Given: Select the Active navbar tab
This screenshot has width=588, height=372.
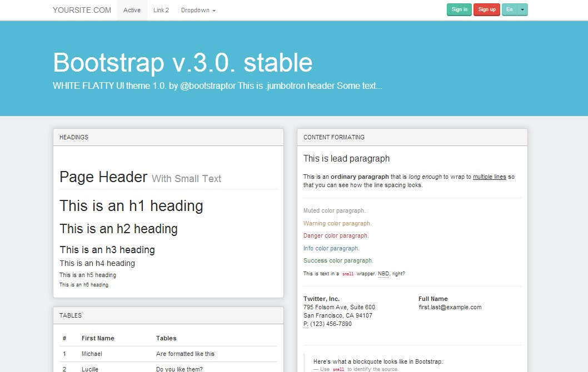Looking at the screenshot, I should (132, 10).
